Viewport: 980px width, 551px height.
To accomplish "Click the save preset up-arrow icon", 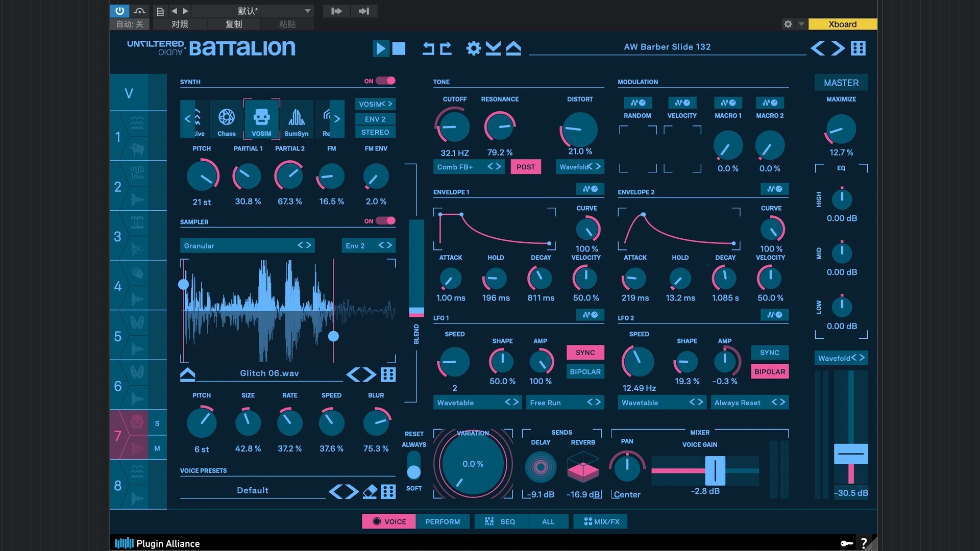I will 513,48.
